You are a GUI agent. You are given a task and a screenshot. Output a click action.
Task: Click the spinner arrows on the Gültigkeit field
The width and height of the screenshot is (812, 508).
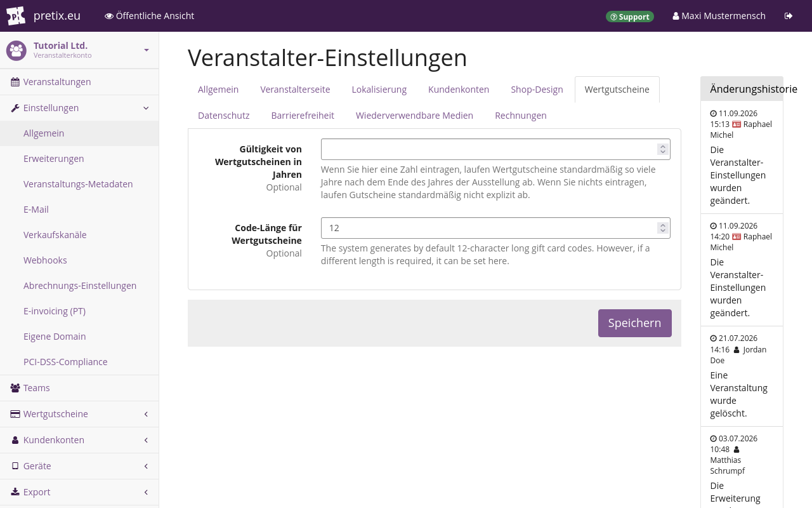662,149
